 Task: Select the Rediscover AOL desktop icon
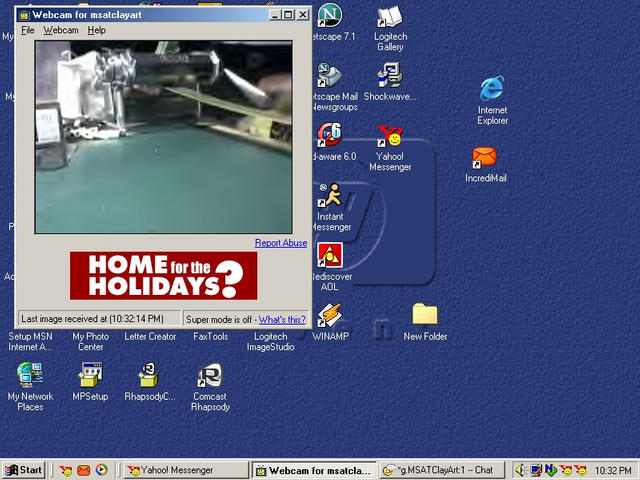click(x=330, y=255)
